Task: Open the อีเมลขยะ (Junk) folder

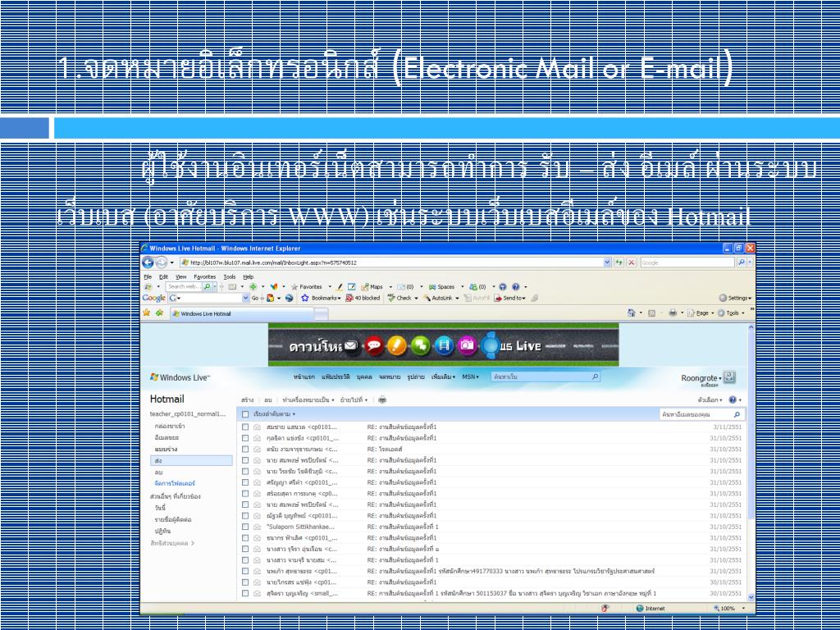Action: coord(167,438)
